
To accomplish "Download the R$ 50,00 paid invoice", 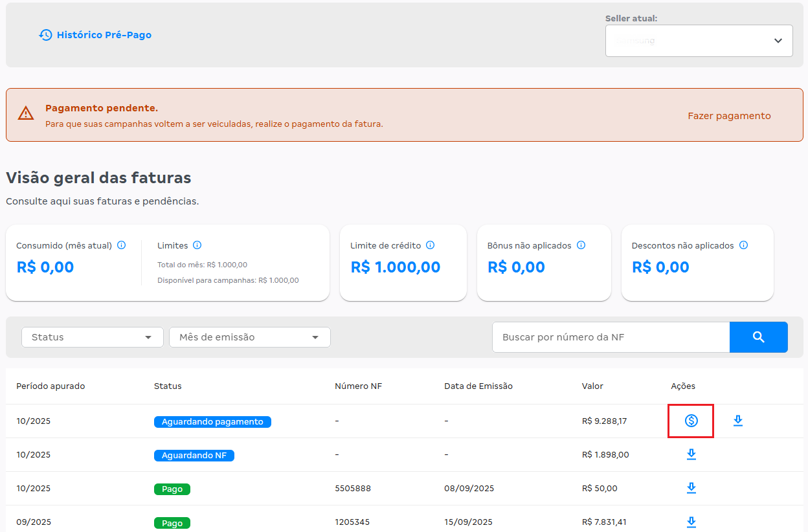I will pyautogui.click(x=691, y=488).
